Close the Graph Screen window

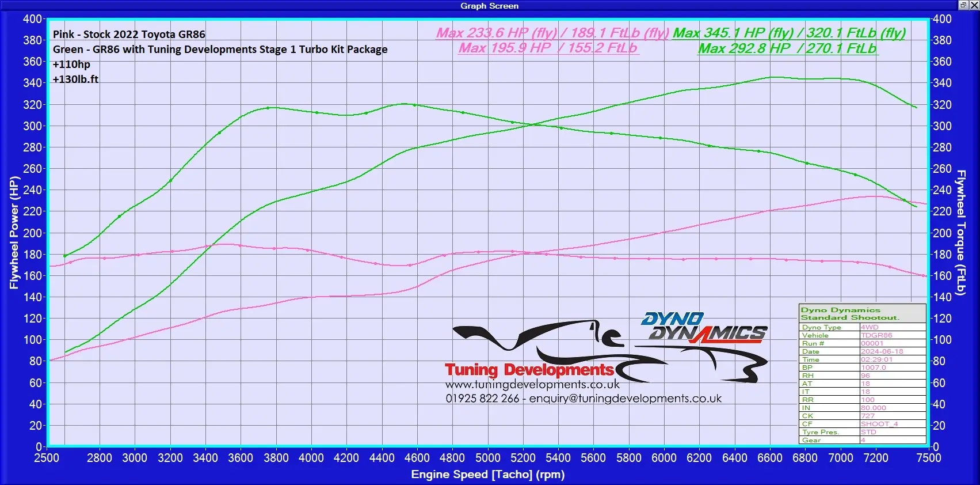click(974, 5)
